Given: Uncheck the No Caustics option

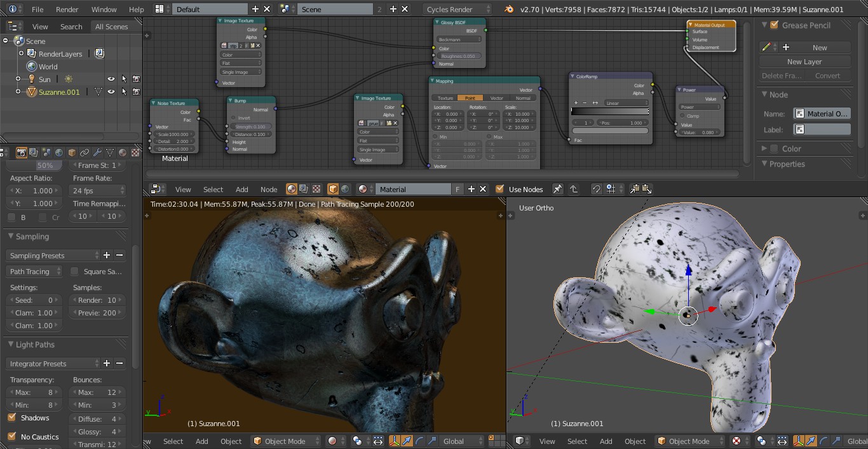Looking at the screenshot, I should pos(11,436).
